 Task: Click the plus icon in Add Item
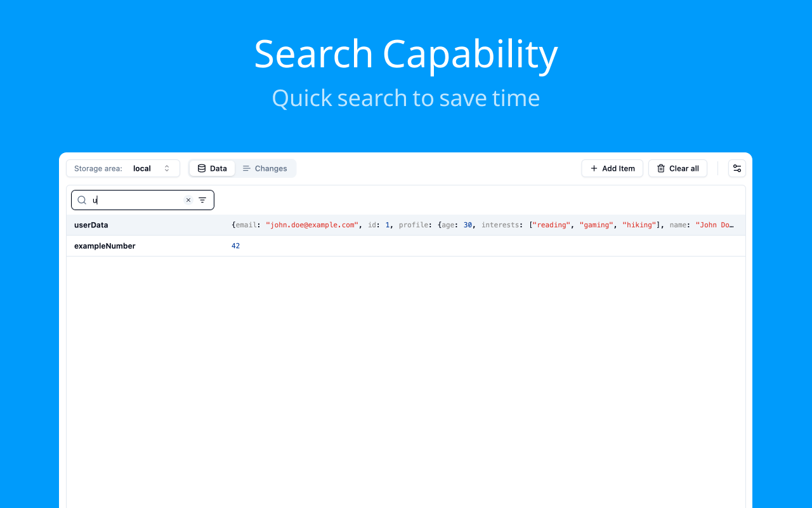pyautogui.click(x=594, y=168)
